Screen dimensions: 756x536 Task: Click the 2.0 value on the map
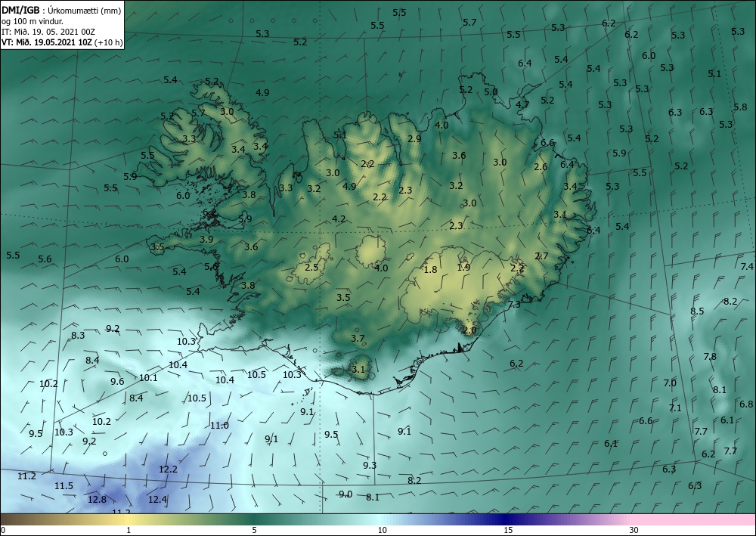click(469, 330)
